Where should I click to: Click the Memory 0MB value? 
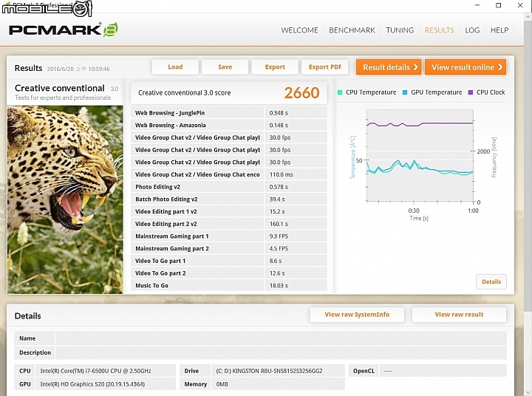coord(222,384)
